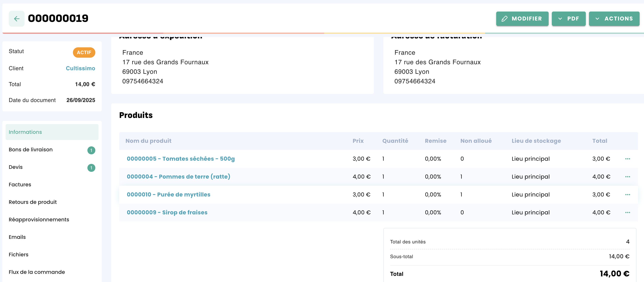Viewport: 644px width, 282px height.
Task: Go to Retours de produit section
Action: click(33, 202)
